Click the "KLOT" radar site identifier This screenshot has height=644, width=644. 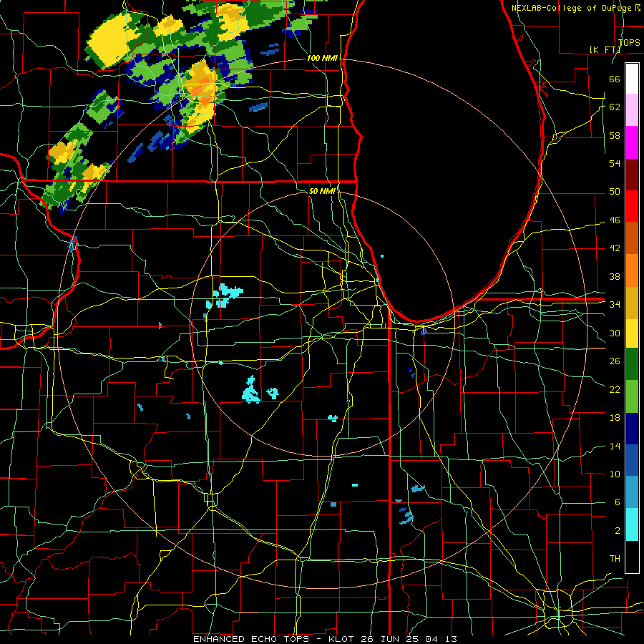(342, 639)
